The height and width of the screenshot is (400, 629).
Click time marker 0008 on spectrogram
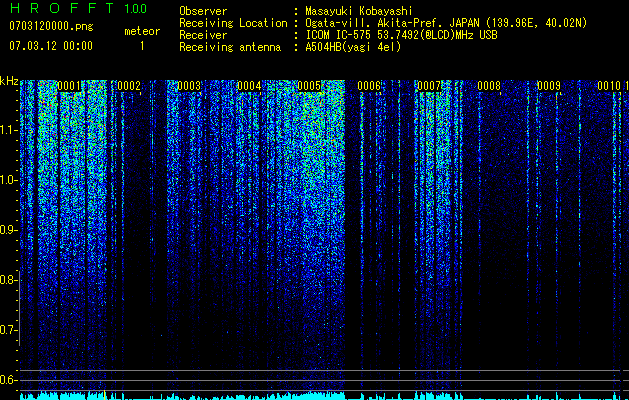coord(489,86)
